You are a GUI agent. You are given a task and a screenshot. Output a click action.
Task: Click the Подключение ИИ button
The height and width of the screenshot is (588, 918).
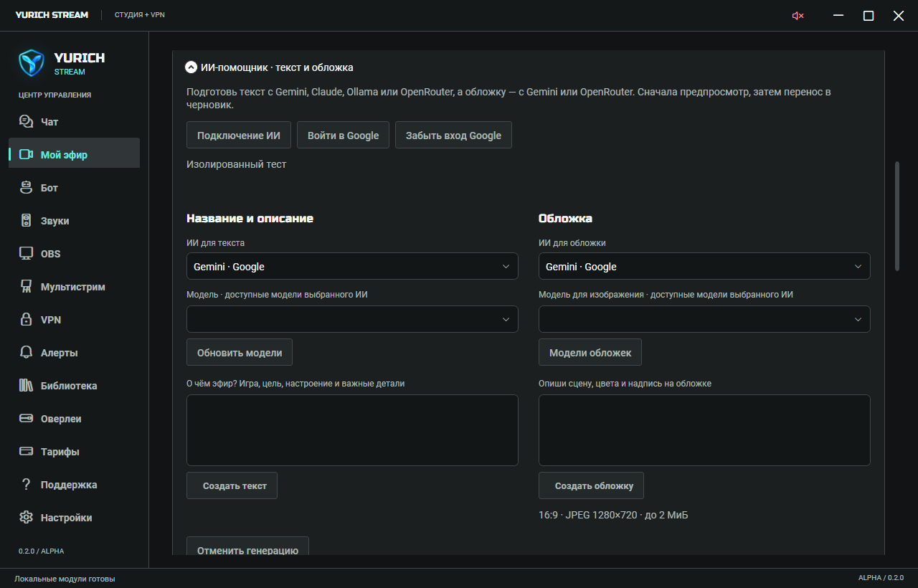pyautogui.click(x=239, y=136)
